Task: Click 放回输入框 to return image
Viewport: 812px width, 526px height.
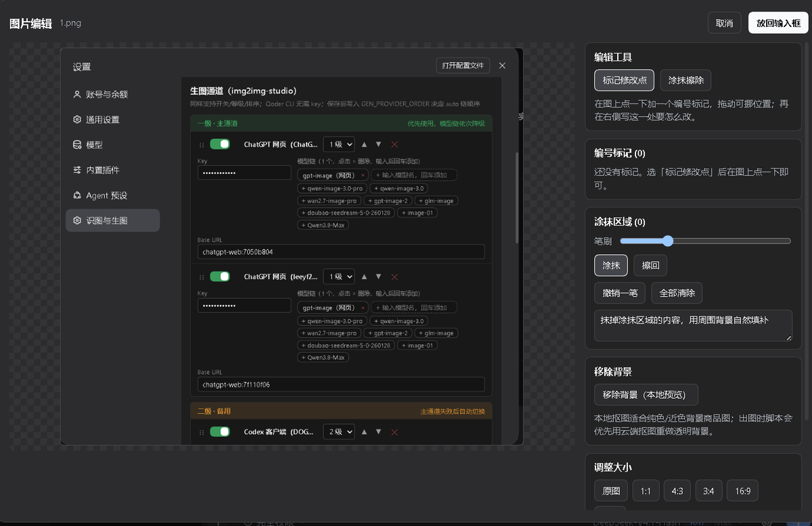Action: click(778, 23)
